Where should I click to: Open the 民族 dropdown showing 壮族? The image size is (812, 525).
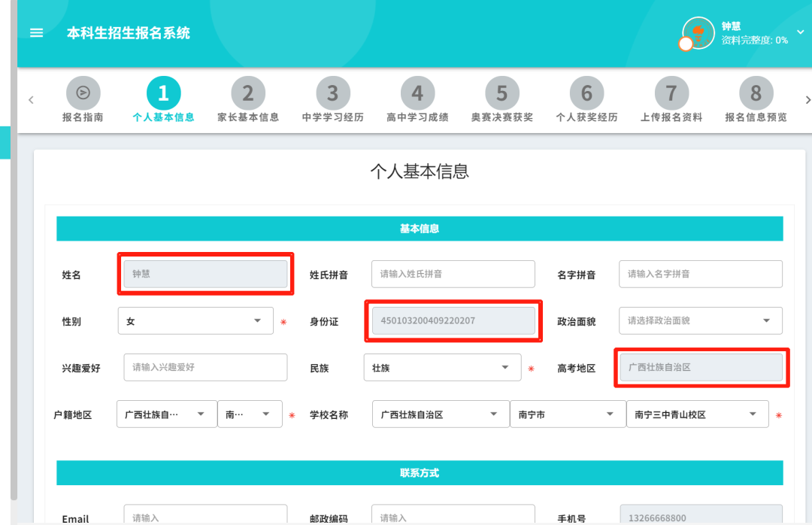point(441,368)
